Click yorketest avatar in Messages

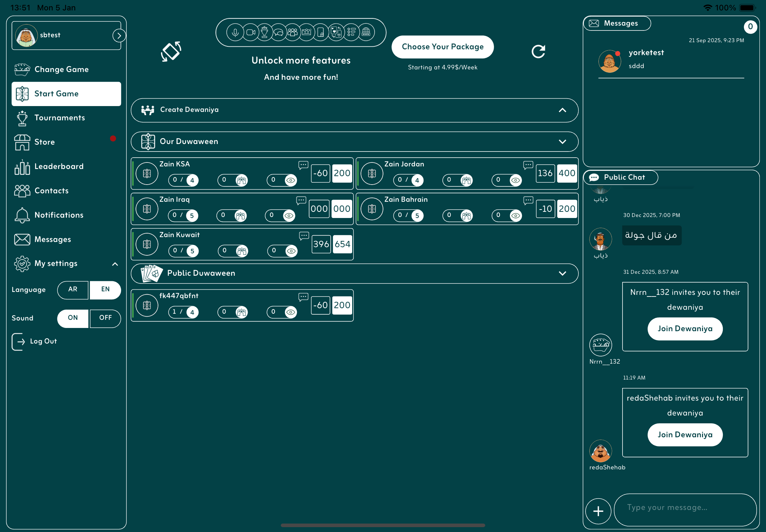pyautogui.click(x=609, y=61)
